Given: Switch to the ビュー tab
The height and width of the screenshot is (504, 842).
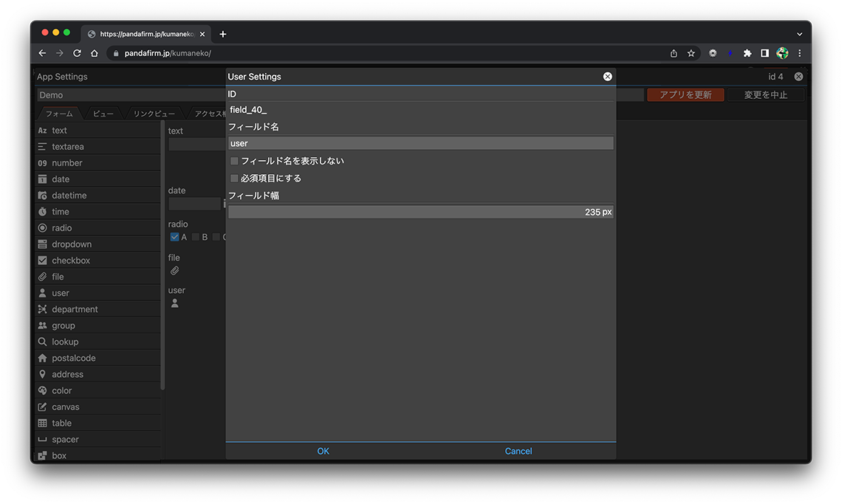Looking at the screenshot, I should 103,114.
